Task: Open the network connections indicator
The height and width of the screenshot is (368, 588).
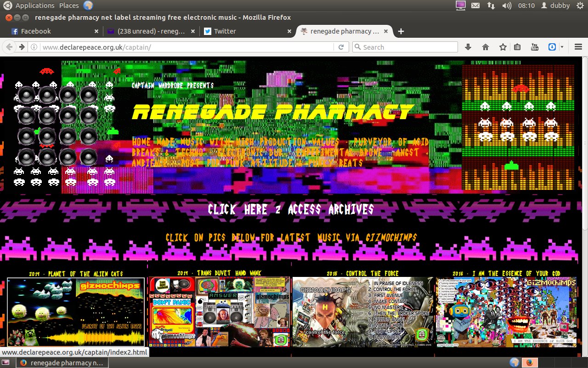Action: 491,6
